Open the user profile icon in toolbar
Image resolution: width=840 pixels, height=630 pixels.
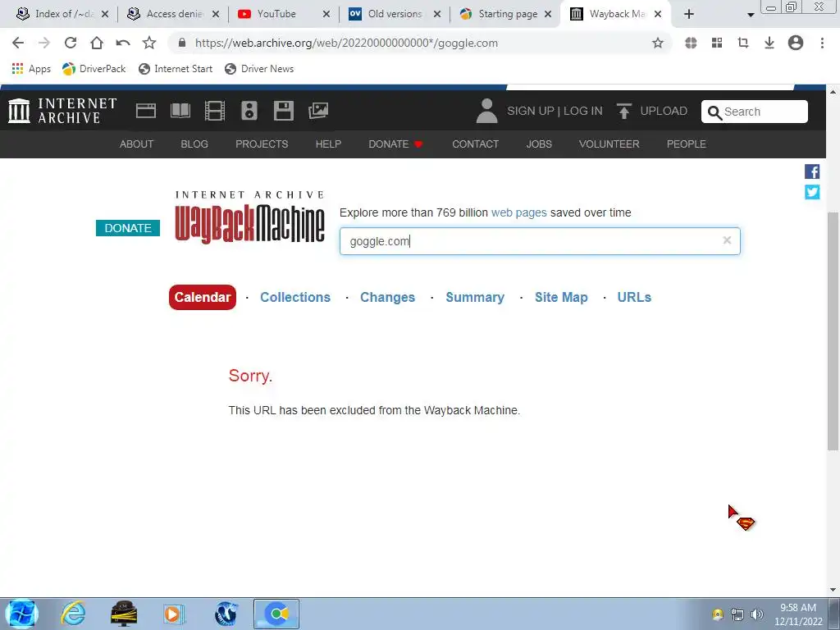796,43
